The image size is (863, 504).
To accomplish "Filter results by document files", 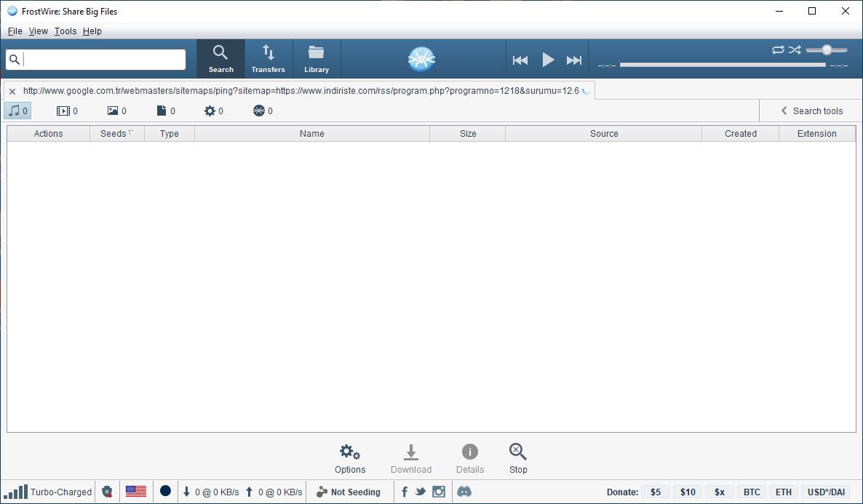I will coord(166,111).
